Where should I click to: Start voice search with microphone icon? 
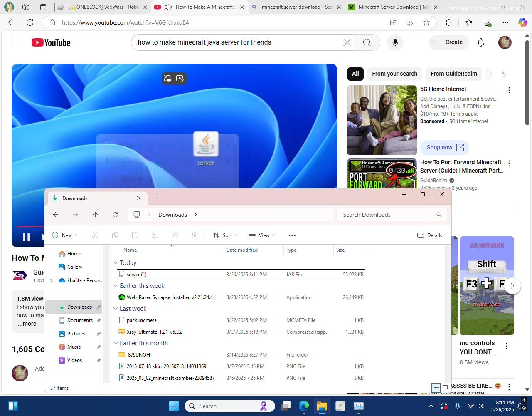click(x=395, y=42)
